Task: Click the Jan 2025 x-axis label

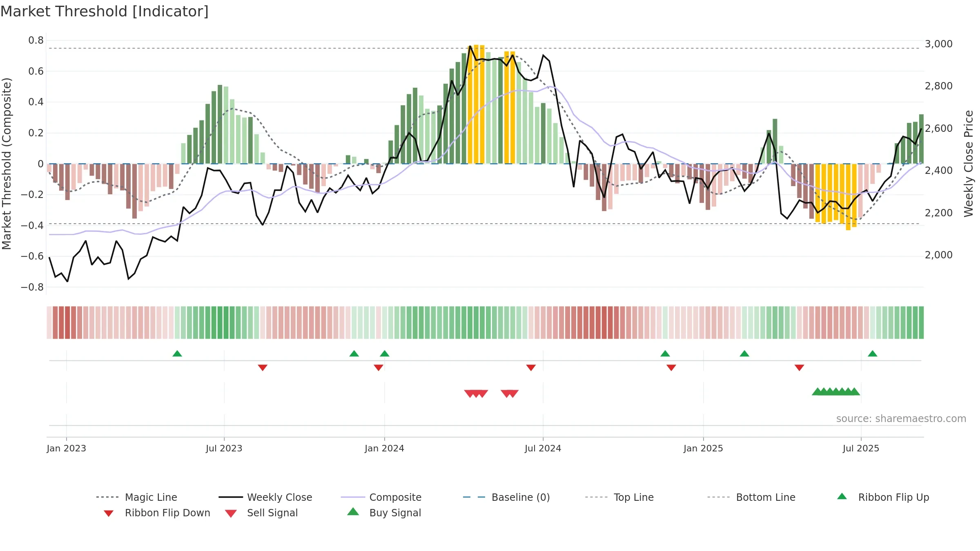Action: 704,448
